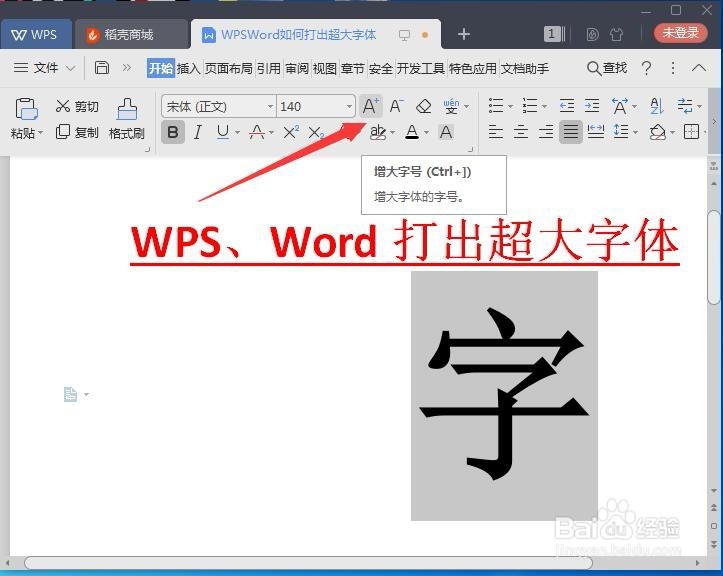Select the Format Painter (格式刷) tool
723x576 pixels.
(127, 119)
